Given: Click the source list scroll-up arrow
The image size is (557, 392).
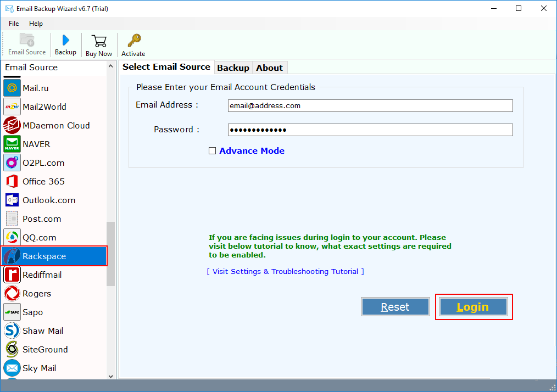Looking at the screenshot, I should (x=110, y=66).
